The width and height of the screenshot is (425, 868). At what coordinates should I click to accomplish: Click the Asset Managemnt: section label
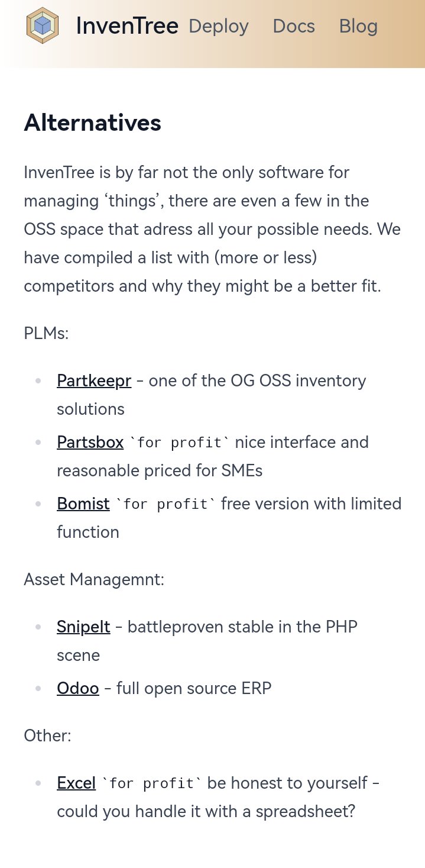pyautogui.click(x=94, y=579)
